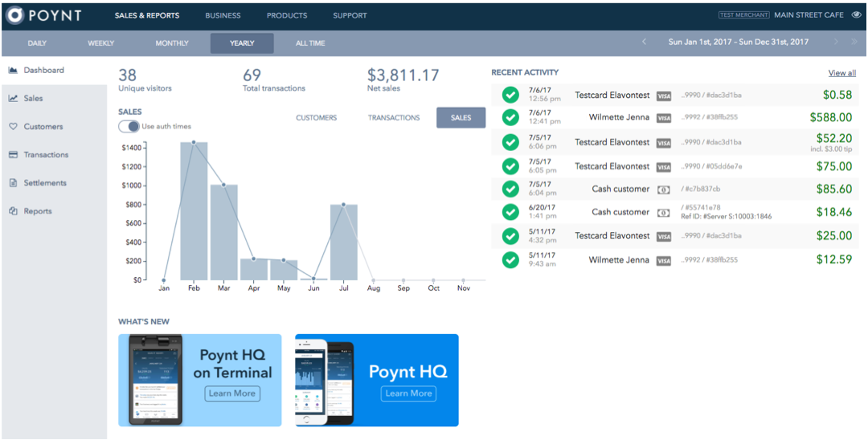Show the Customers chart view

(x=316, y=118)
